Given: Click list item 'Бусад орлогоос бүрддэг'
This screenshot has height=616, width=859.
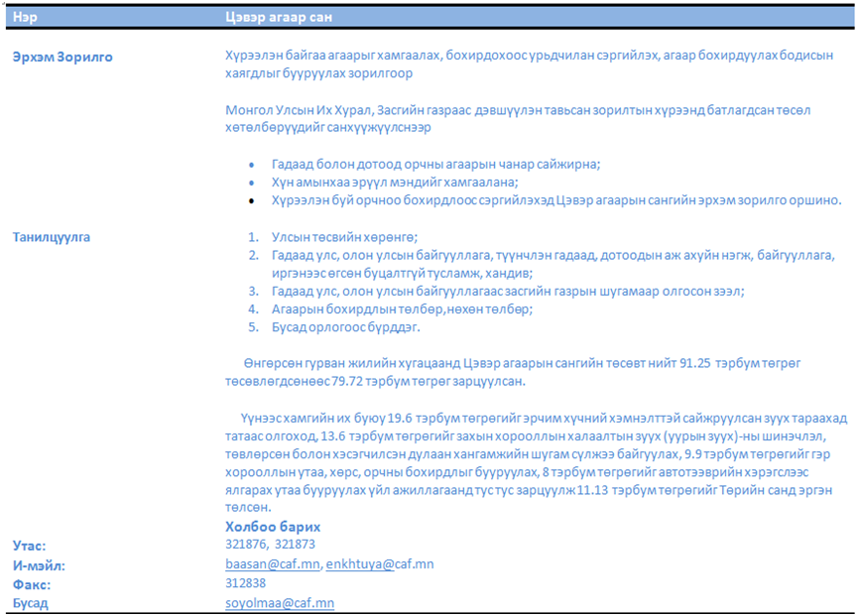Looking at the screenshot, I should point(346,326).
